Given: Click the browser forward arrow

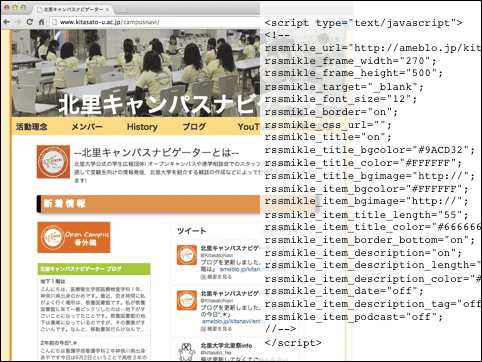Looking at the screenshot, I should (18, 22).
